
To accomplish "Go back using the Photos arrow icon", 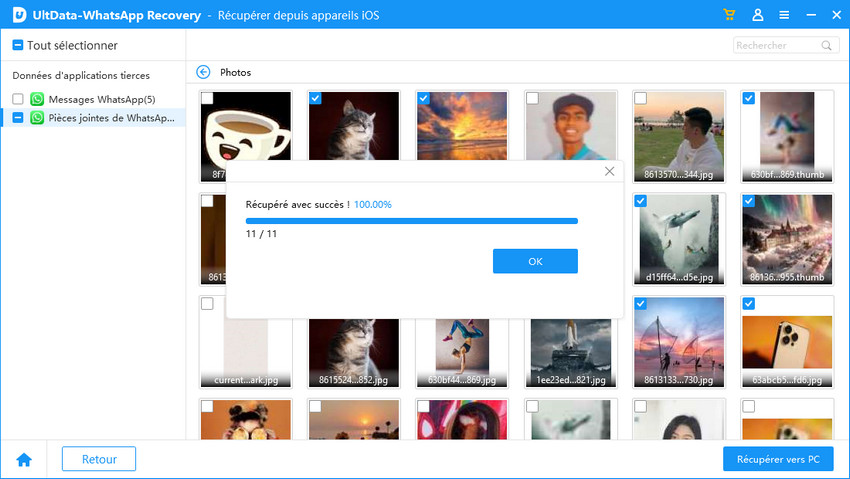I will tap(203, 72).
